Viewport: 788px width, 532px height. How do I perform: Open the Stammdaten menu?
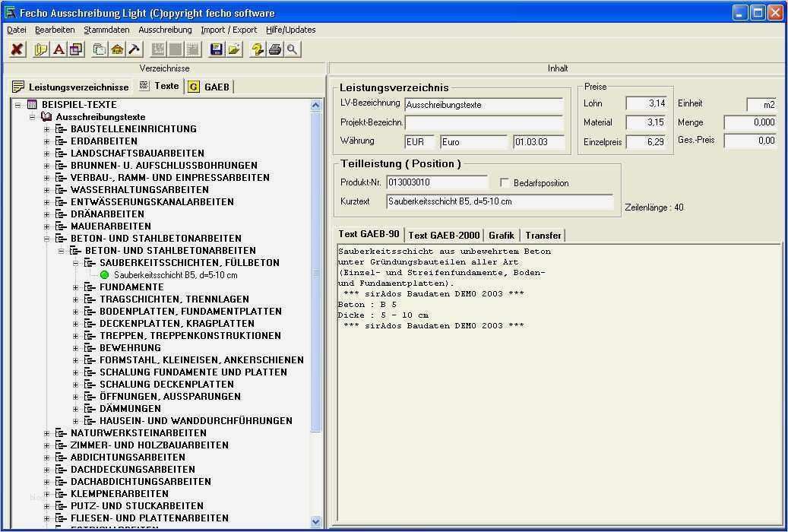pyautogui.click(x=106, y=30)
